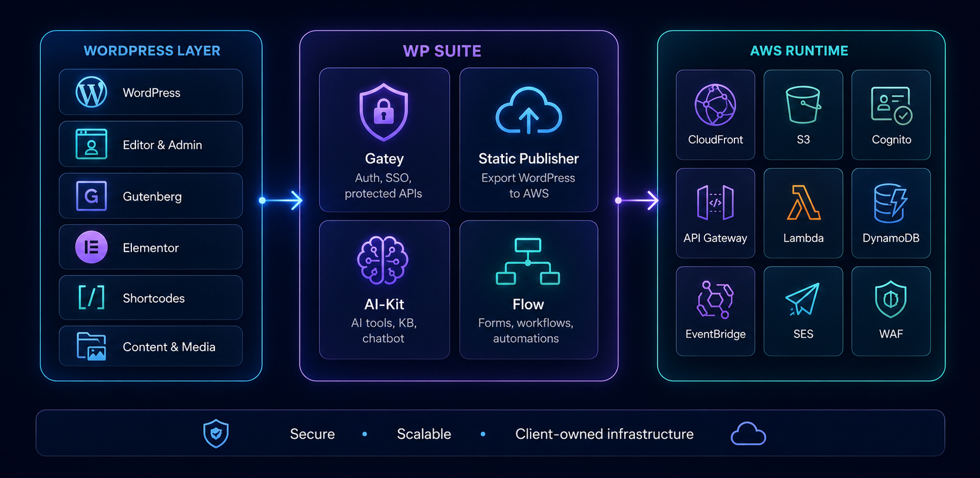Viewport: 980px width, 478px height.
Task: Click the AWS RUNTIME heading
Action: tap(799, 51)
